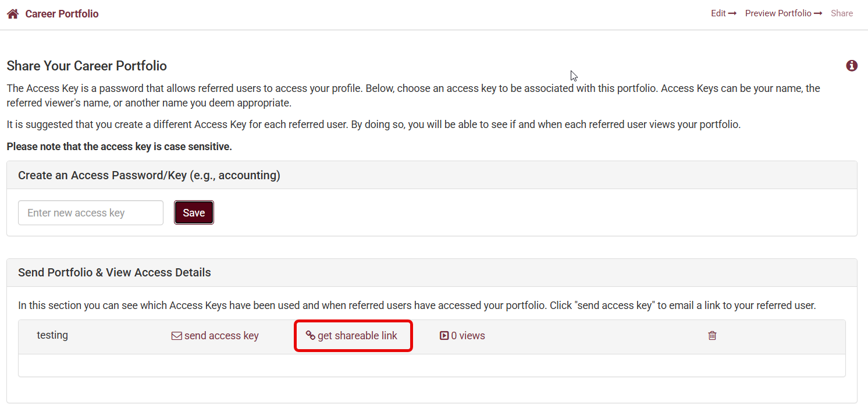Click the chain link icon
Viewport: 868px width, 412px height.
[310, 336]
